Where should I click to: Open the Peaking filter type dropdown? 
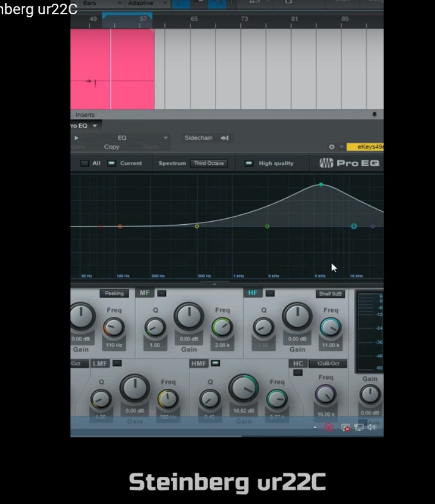114,293
